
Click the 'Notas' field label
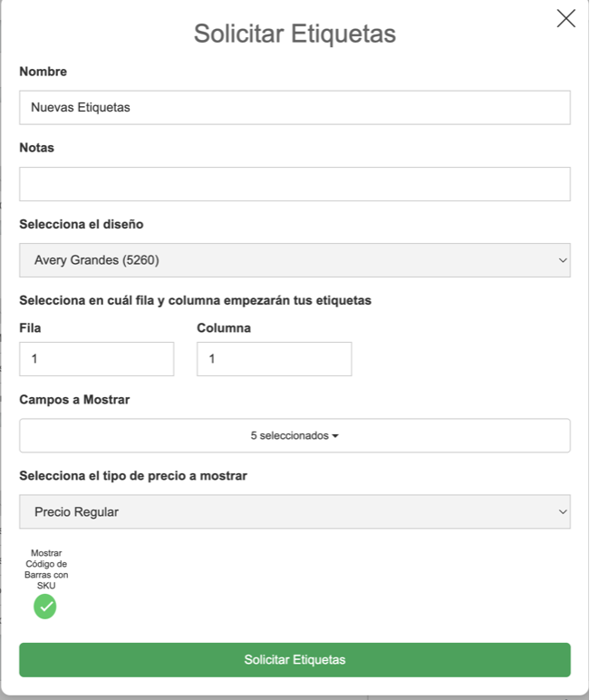[x=36, y=148]
